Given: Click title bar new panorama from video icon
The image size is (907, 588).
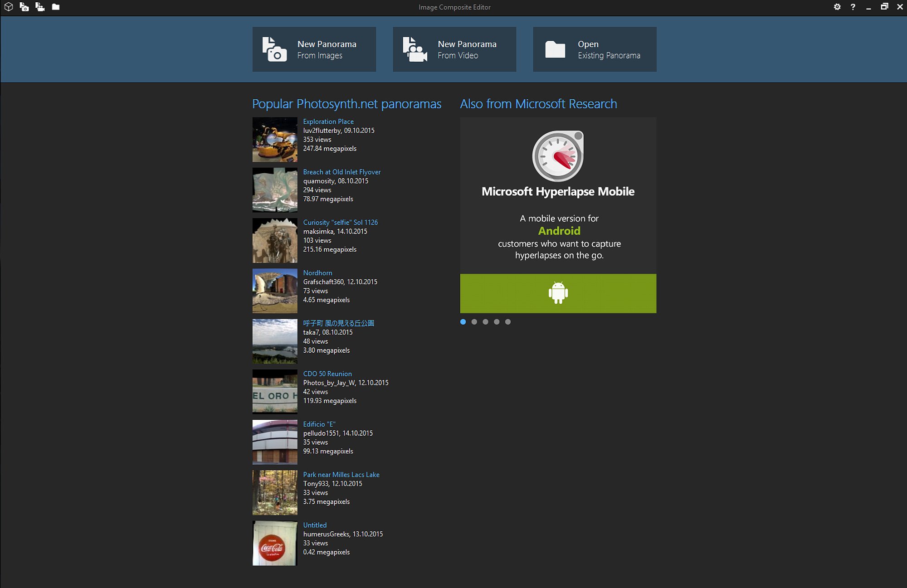Looking at the screenshot, I should [x=40, y=7].
